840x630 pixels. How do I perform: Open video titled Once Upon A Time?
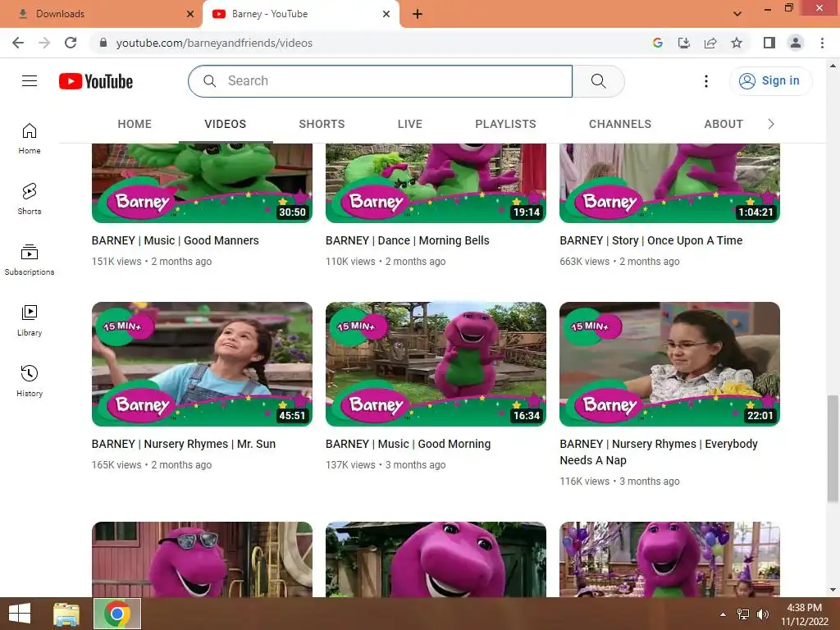point(651,240)
